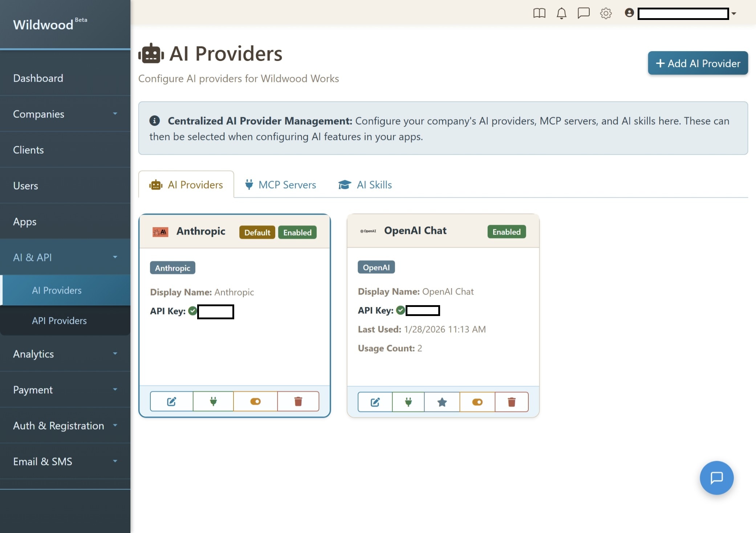Delete the OpenAI Chat provider with the trash icon
The width and height of the screenshot is (756, 533).
coord(511,402)
